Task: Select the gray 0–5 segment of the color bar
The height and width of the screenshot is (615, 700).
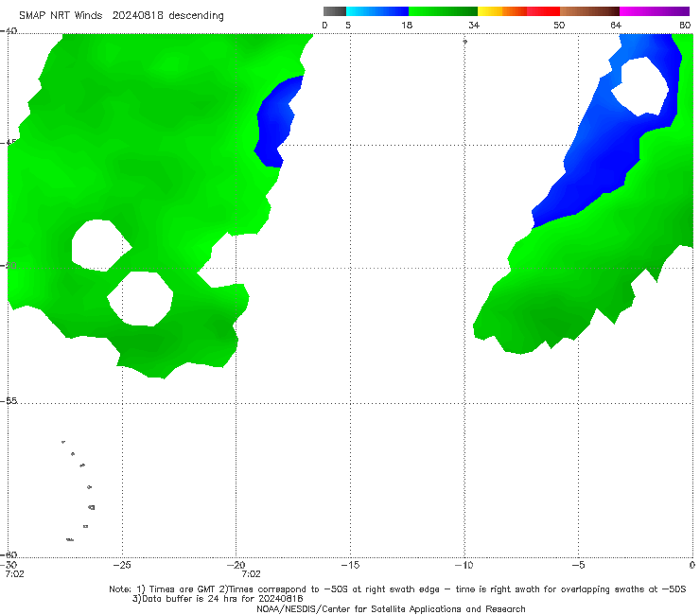Action: 335,11
